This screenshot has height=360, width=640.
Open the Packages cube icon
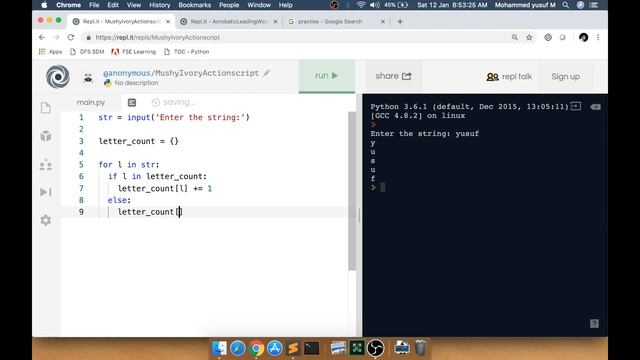[46, 136]
